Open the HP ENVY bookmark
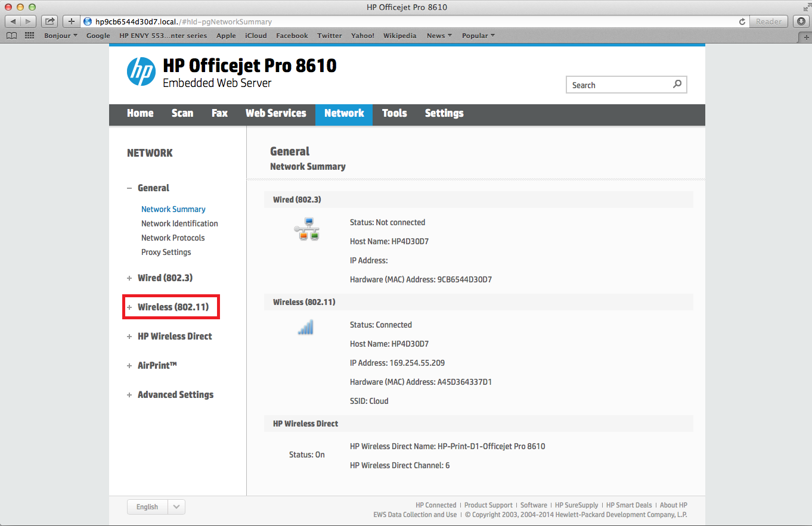812x526 pixels. [163, 36]
